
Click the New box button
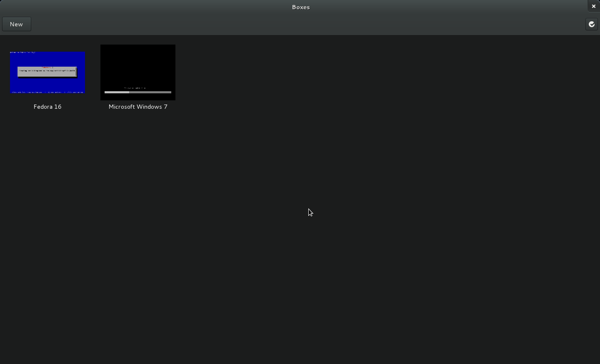point(17,24)
